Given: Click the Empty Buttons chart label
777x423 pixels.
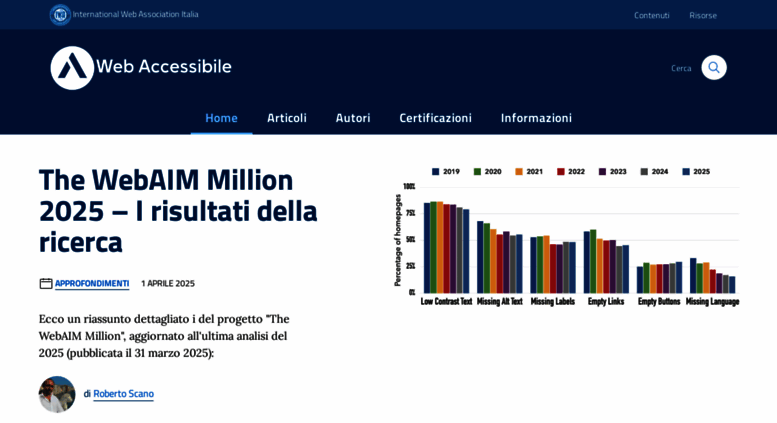Looking at the screenshot, I should pyautogui.click(x=659, y=301).
